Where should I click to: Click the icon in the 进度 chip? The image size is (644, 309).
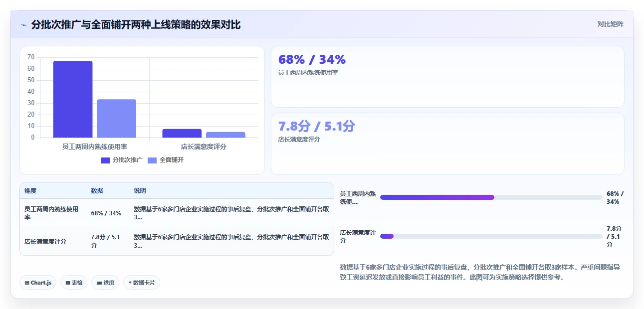99,283
